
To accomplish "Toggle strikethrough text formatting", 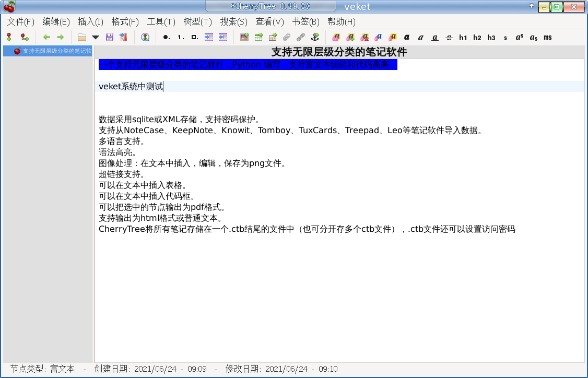I will coord(449,37).
